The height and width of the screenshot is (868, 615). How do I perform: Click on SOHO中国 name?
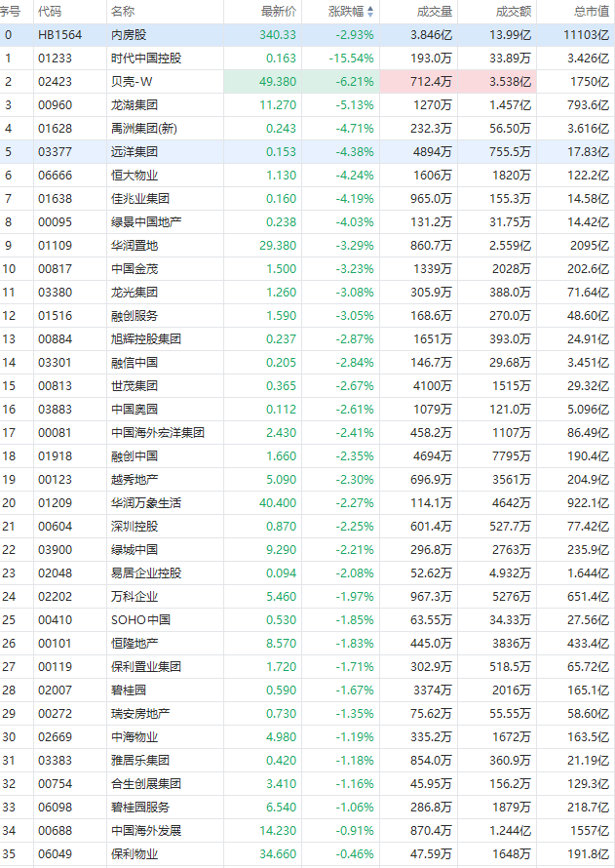[x=140, y=620]
